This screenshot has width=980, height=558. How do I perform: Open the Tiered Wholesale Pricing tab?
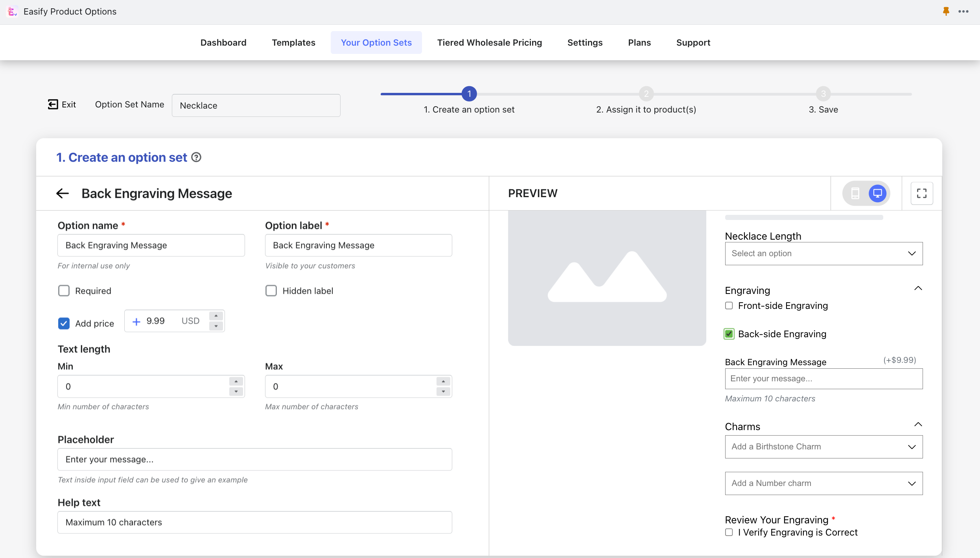click(x=489, y=42)
